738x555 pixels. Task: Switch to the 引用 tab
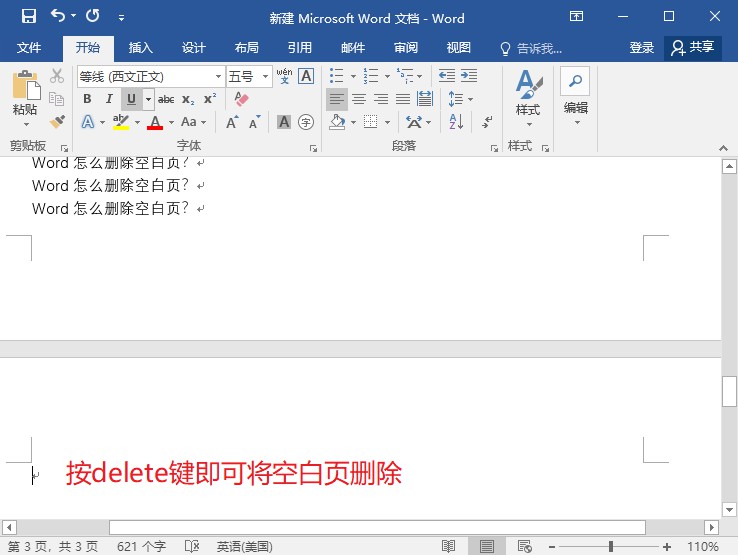[x=300, y=48]
